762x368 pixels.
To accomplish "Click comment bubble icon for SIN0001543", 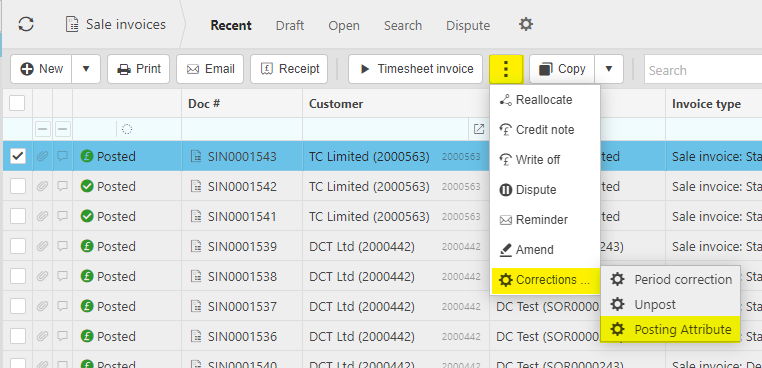I will 62,157.
